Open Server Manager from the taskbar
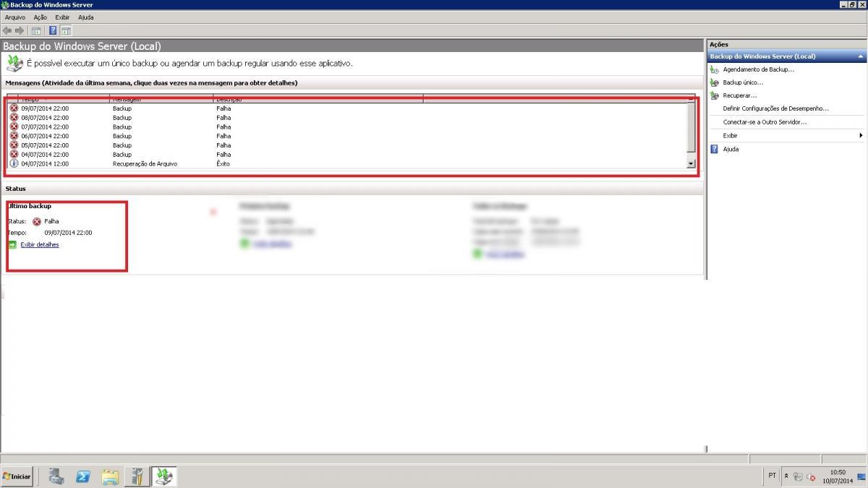The width and height of the screenshot is (868, 488). tap(56, 476)
